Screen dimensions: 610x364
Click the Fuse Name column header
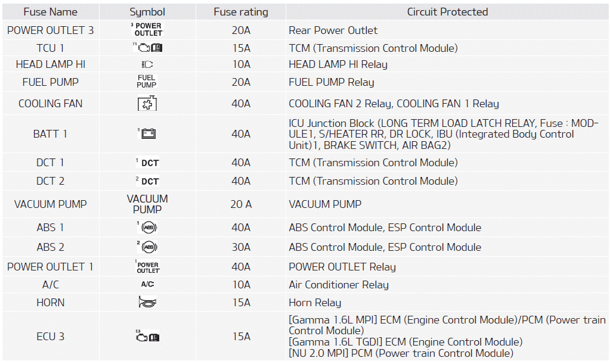point(50,12)
